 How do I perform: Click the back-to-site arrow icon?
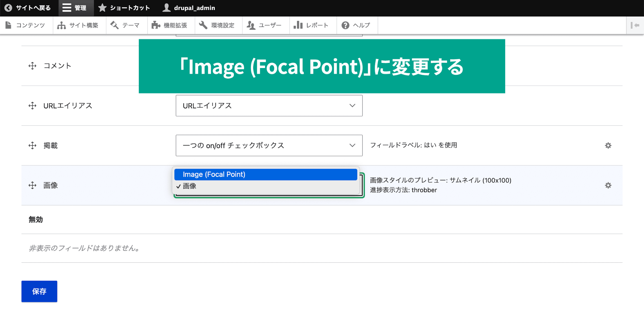(x=8, y=8)
